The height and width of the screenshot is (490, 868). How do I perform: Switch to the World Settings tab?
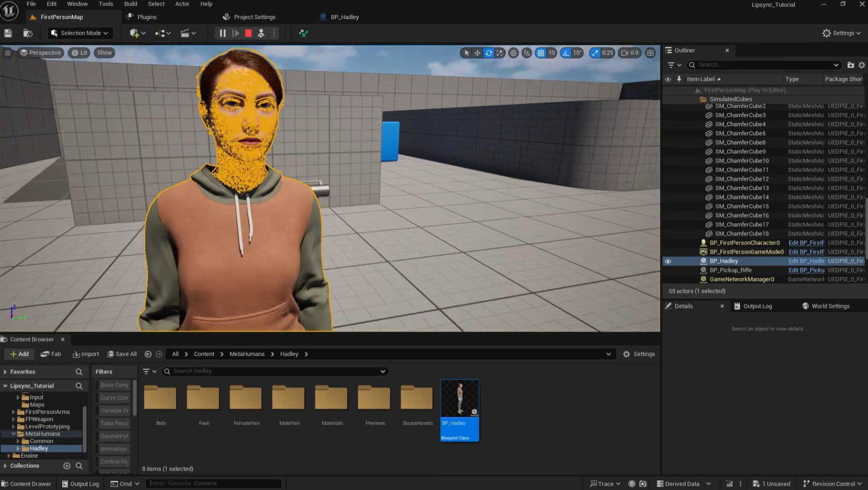pyautogui.click(x=830, y=306)
